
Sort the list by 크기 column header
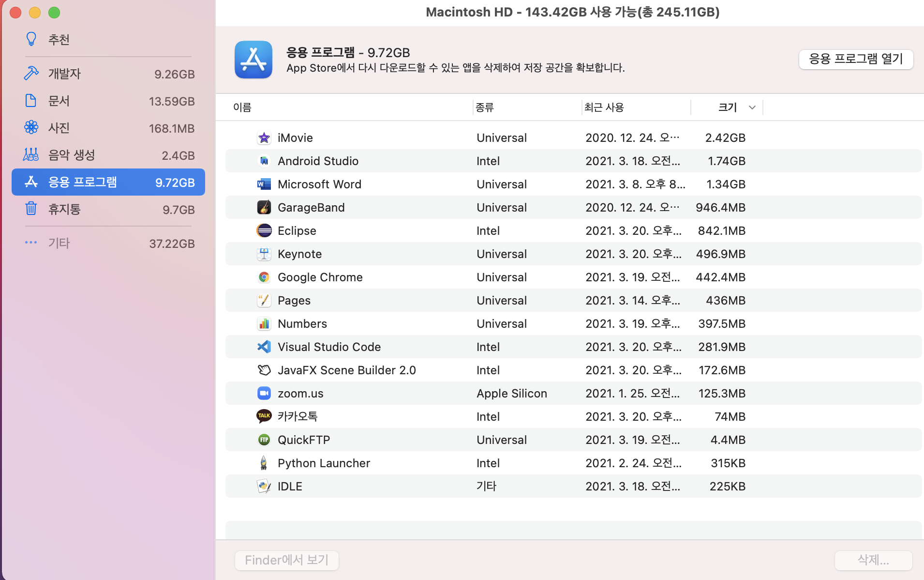pos(728,107)
